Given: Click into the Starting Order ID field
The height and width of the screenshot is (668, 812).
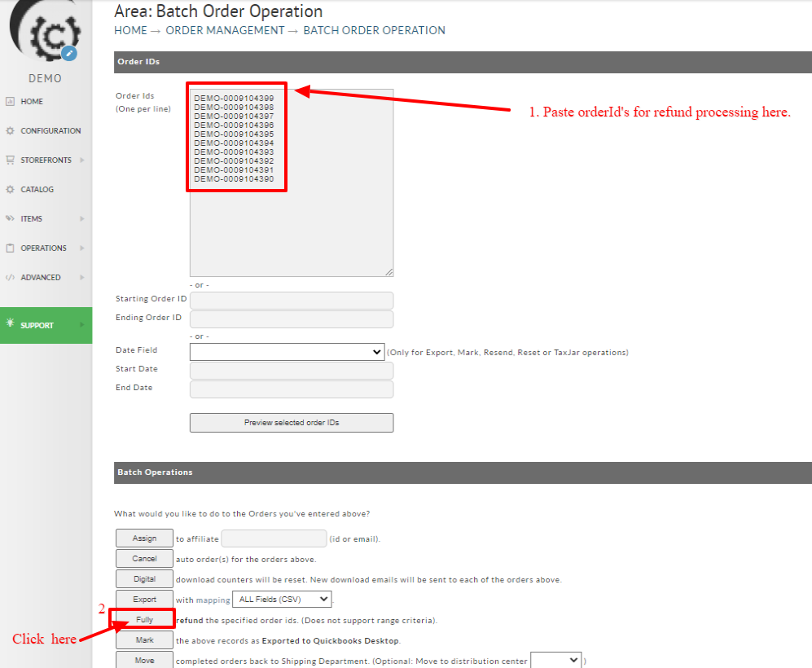Looking at the screenshot, I should coord(292,301).
